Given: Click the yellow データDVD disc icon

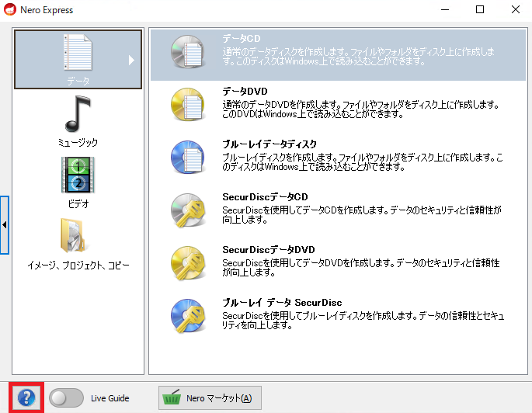Looking at the screenshot, I should click(188, 105).
